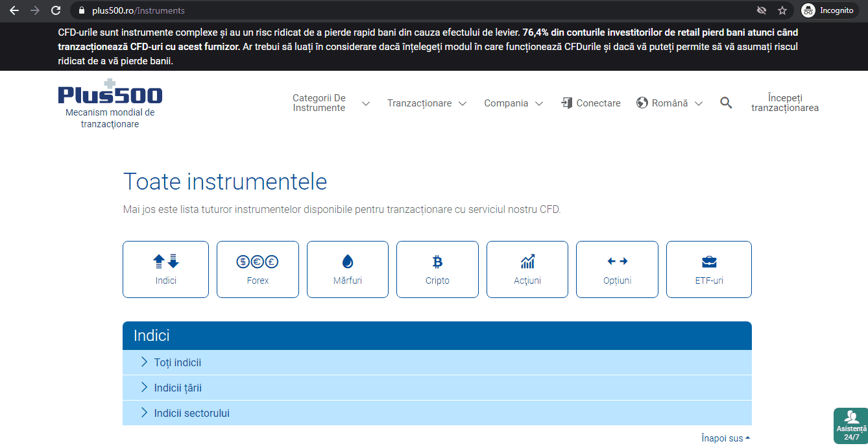Viewport: 868px width, 448px height.
Task: Open the Tranzacționare menu
Action: pos(426,103)
